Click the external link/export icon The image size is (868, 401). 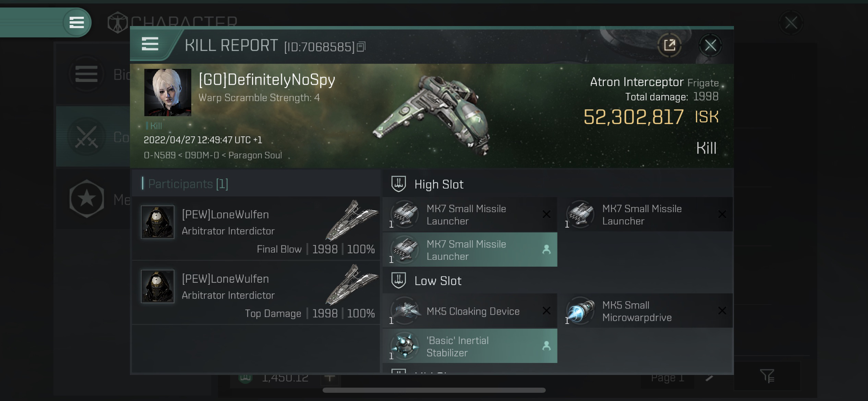(x=670, y=45)
